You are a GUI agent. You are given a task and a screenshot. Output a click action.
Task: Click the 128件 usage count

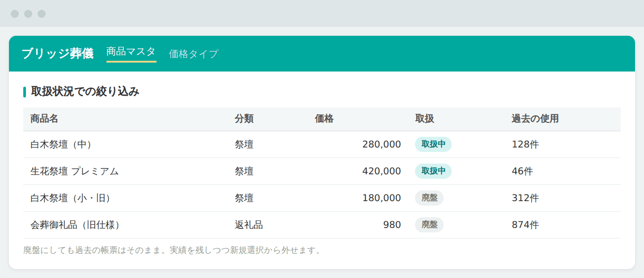point(525,144)
